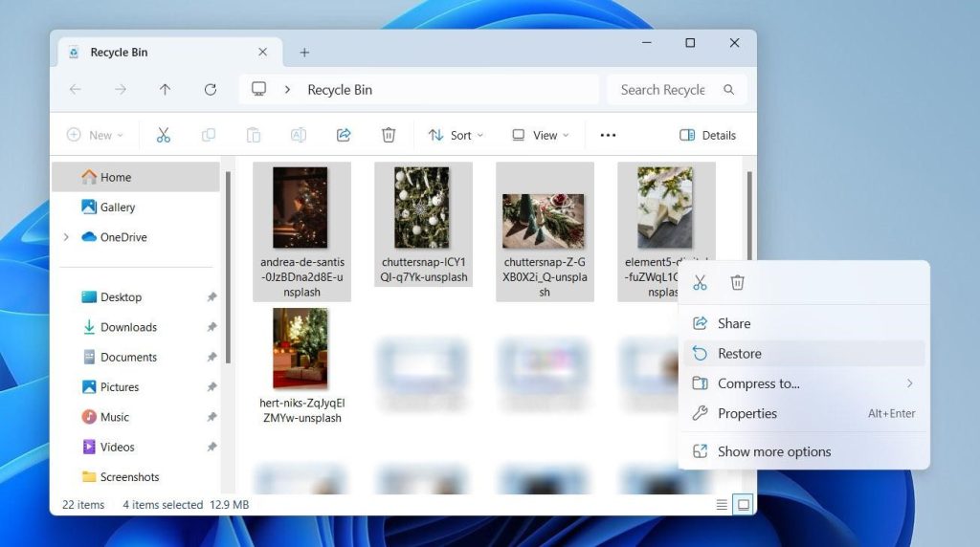Click the navigation pane scrollbar
980x547 pixels.
coord(228,267)
